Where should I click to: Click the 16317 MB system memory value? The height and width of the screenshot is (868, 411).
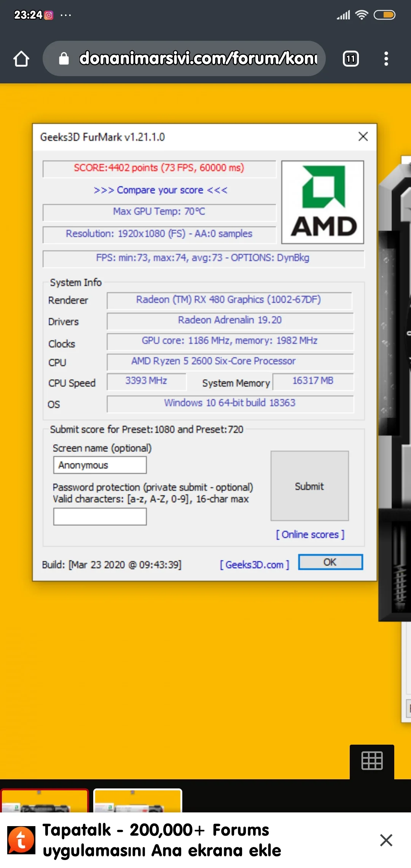pyautogui.click(x=313, y=381)
